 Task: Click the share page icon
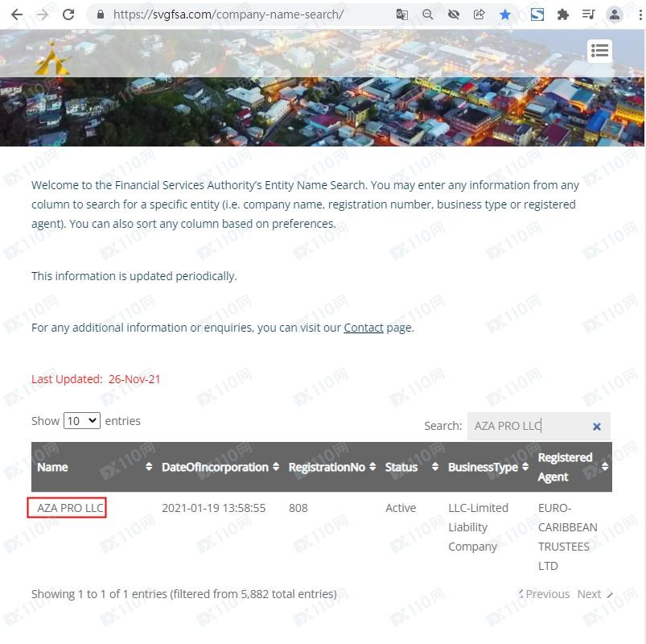(x=479, y=14)
